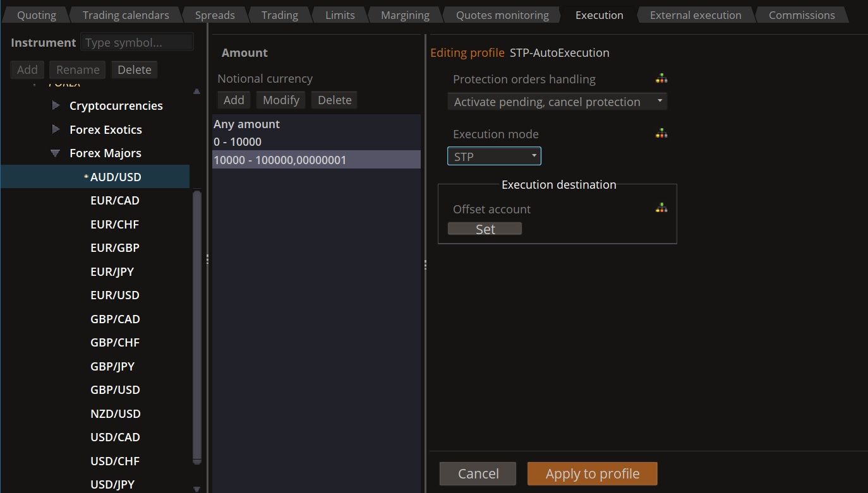Open the Execution mode STP dropdown
The width and height of the screenshot is (868, 493).
click(x=494, y=157)
